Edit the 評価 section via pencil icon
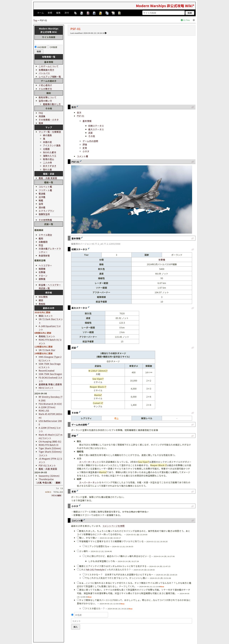 pos(77,435)
